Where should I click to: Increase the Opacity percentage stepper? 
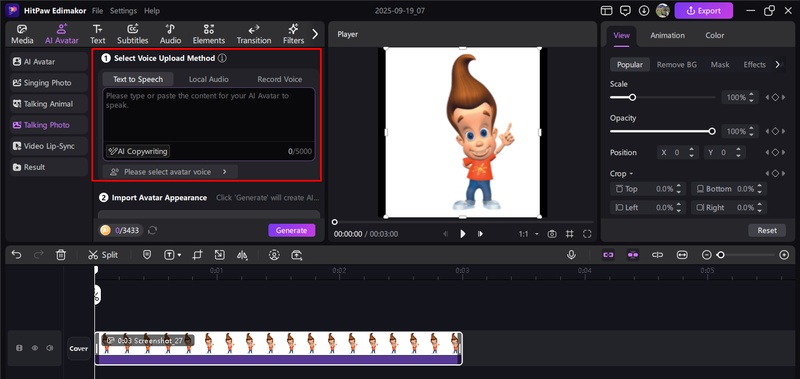pos(751,129)
